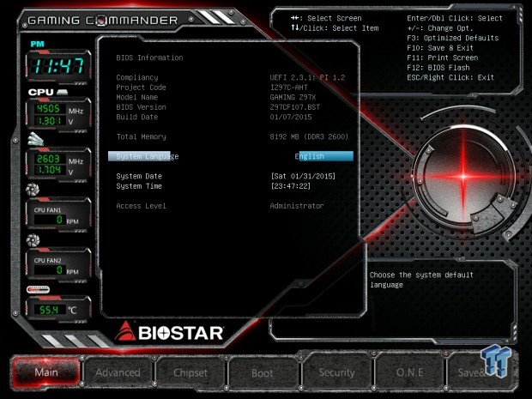Click the GAMING Z97X model value
The width and height of the screenshot is (532, 399).
click(x=293, y=97)
